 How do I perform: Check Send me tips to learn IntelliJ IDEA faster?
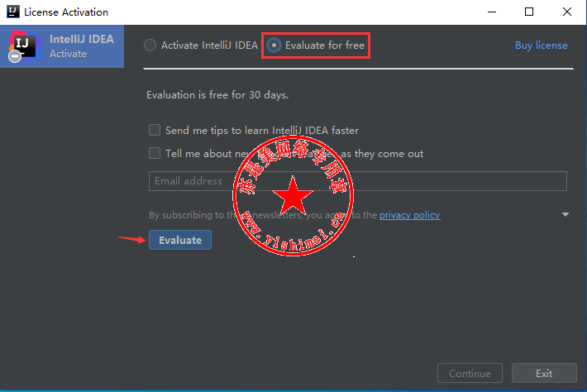pos(155,130)
